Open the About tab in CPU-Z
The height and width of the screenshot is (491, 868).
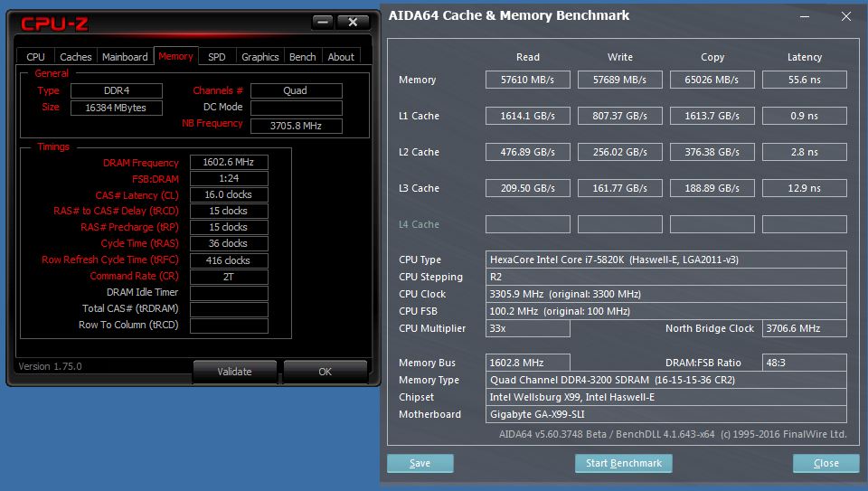coord(341,57)
